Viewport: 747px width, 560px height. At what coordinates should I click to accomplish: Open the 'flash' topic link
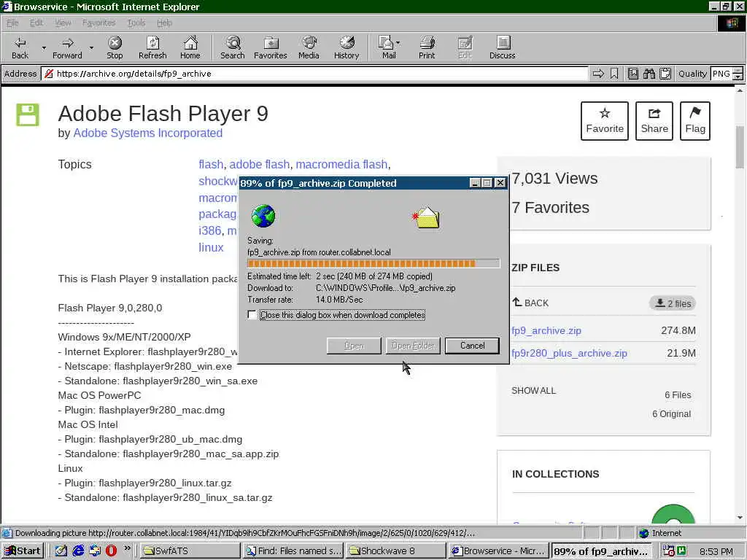pyautogui.click(x=211, y=164)
